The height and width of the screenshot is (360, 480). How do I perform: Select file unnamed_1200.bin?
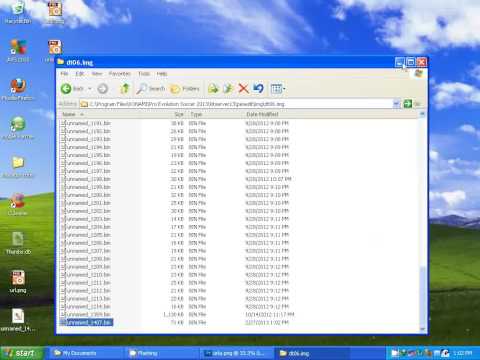click(86, 195)
